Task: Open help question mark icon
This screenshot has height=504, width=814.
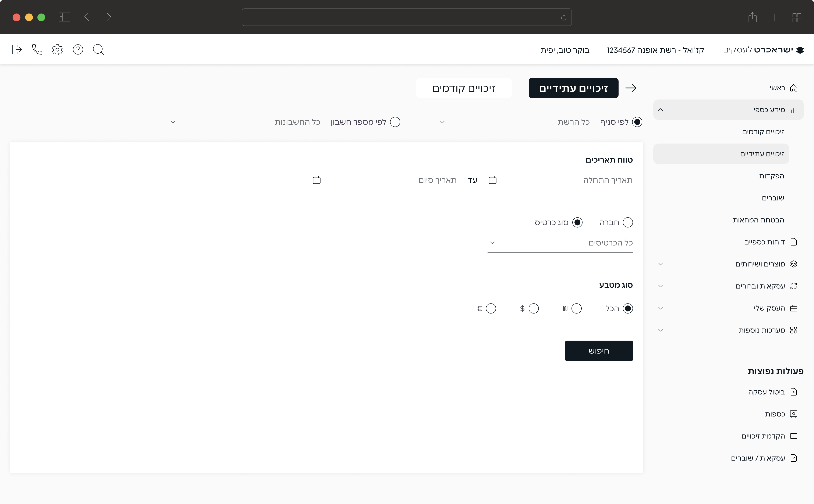Action: (78, 50)
